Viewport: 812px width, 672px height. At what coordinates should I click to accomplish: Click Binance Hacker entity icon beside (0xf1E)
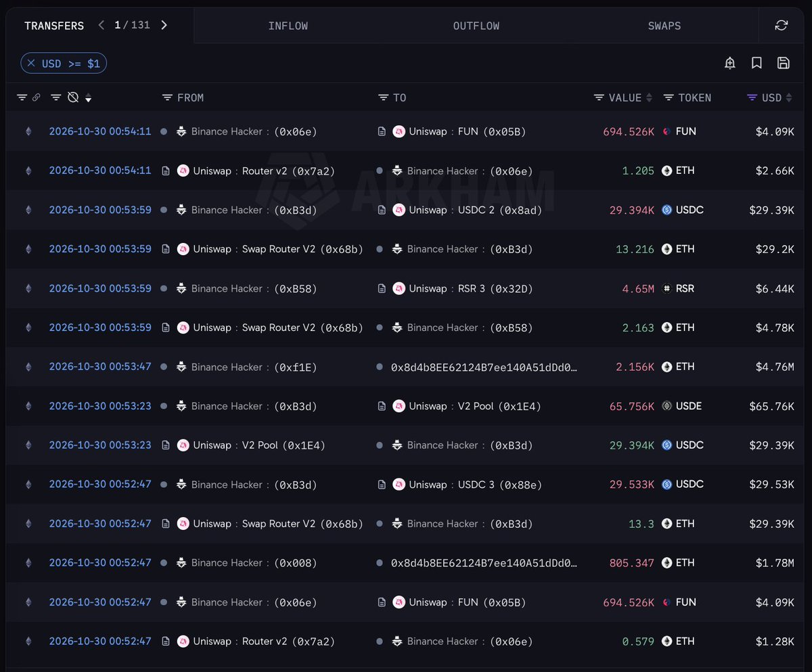(181, 367)
